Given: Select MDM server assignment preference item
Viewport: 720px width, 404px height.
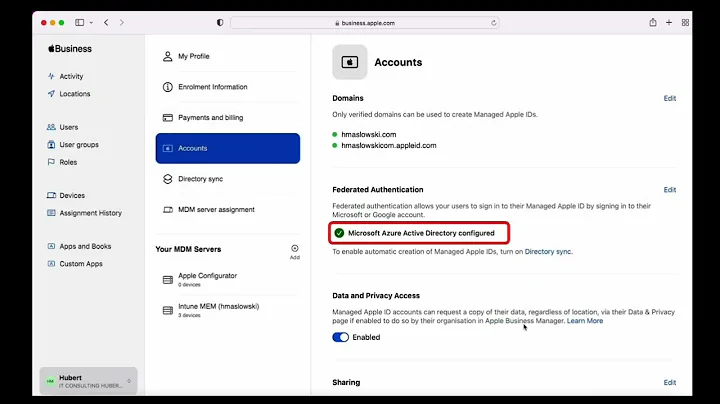Looking at the screenshot, I should [x=228, y=210].
